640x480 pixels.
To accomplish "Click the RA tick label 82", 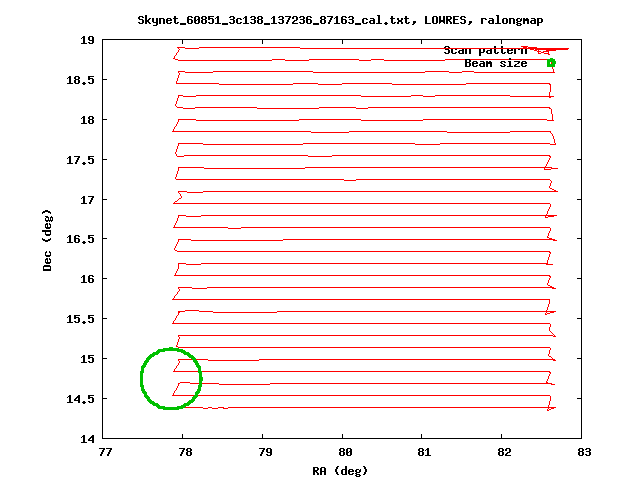I will click(504, 452).
